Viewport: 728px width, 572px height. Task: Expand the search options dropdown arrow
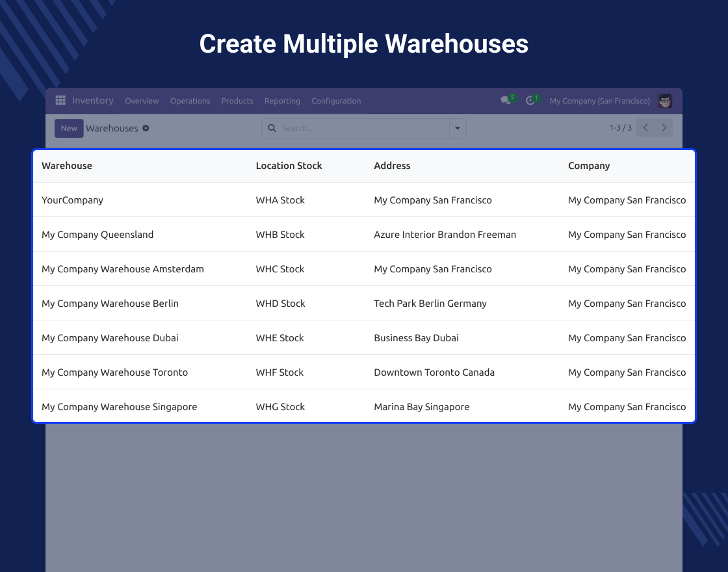click(458, 128)
